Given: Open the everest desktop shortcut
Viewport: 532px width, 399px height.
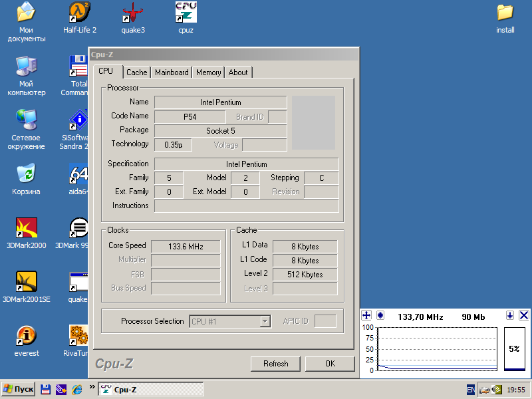Looking at the screenshot, I should coord(27,336).
